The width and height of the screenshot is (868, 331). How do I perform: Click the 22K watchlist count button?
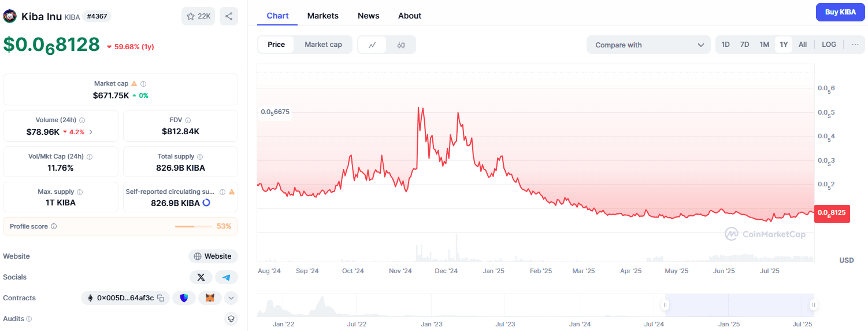point(198,16)
